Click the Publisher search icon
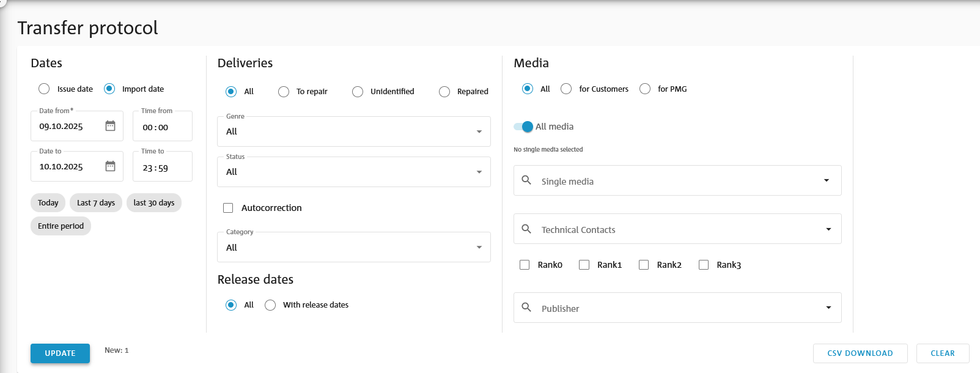 coord(526,308)
